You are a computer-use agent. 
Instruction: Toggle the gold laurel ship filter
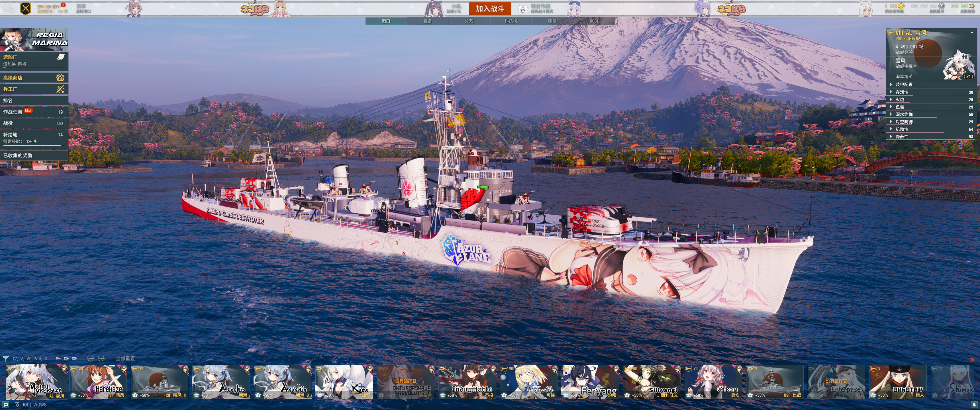[101, 358]
